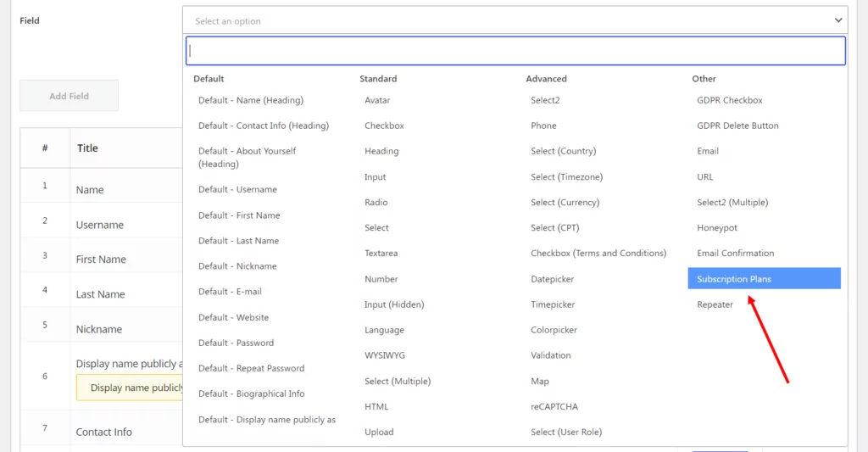Select the Email field under Other

708,151
